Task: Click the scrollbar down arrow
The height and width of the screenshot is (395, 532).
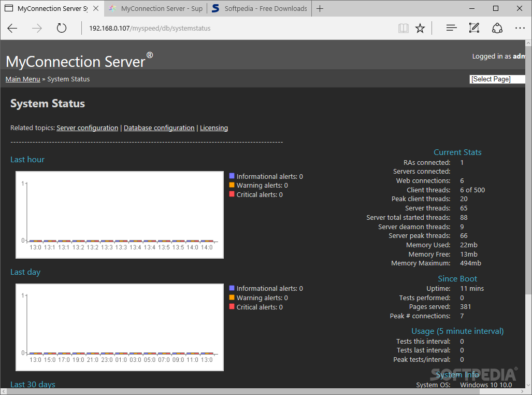Action: pyautogui.click(x=528, y=386)
